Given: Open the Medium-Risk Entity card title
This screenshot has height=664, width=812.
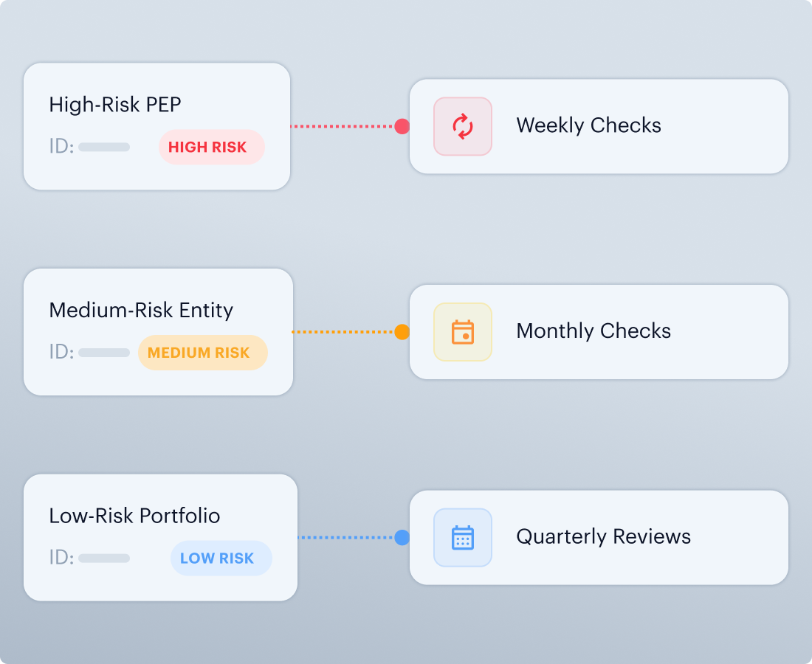Looking at the screenshot, I should 141,310.
